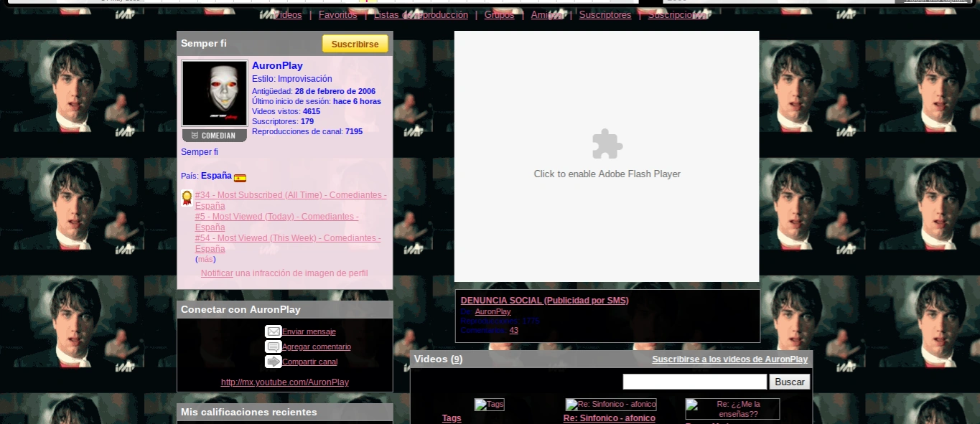Viewport: 980px width, 424px height.
Task: Open the DENUNCIA SOCIAL (Publicidad por SMS) video title
Action: pyautogui.click(x=544, y=301)
